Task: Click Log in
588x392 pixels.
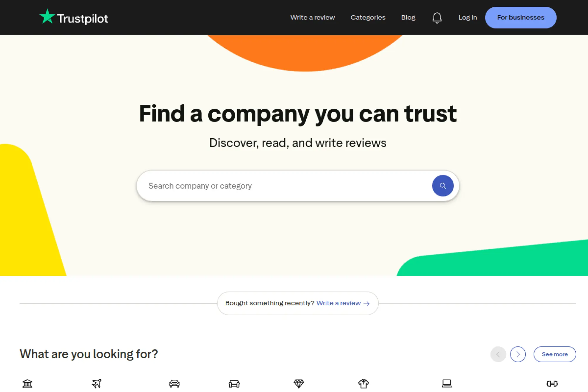Action: point(467,17)
